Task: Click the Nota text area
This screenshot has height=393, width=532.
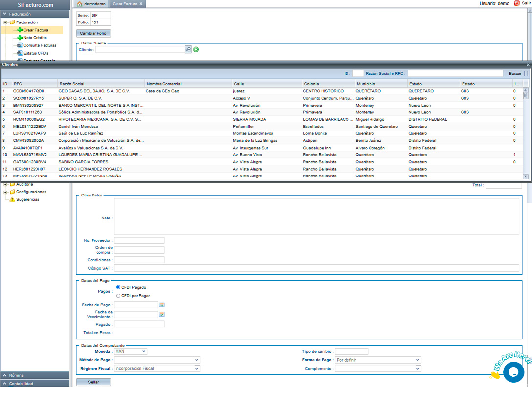Action: pyautogui.click(x=316, y=216)
